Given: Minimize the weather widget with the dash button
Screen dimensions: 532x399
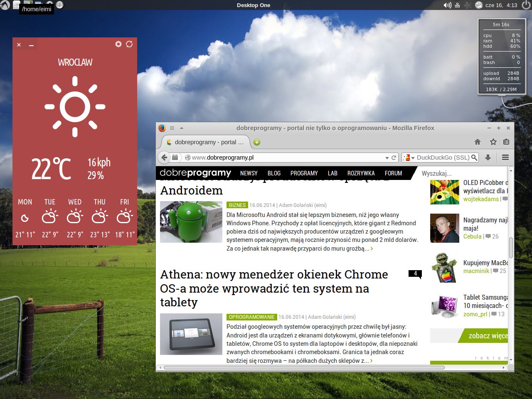Looking at the screenshot, I should pyautogui.click(x=31, y=45).
